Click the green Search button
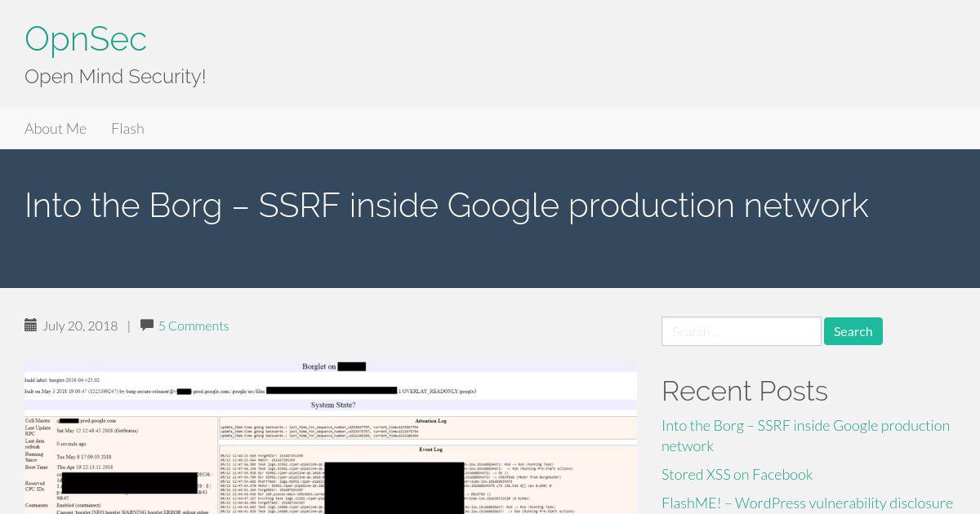Image resolution: width=980 pixels, height=514 pixels. click(x=853, y=331)
